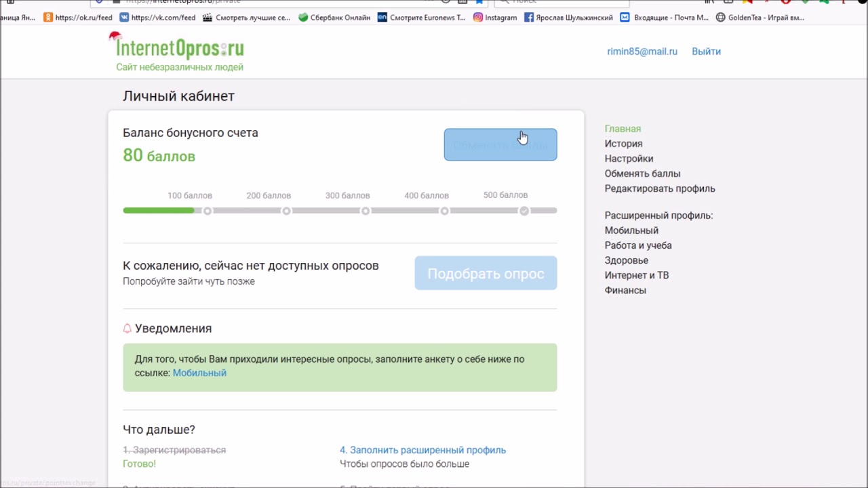Click the green Готово! status text
The height and width of the screenshot is (488, 868).
pyautogui.click(x=139, y=464)
